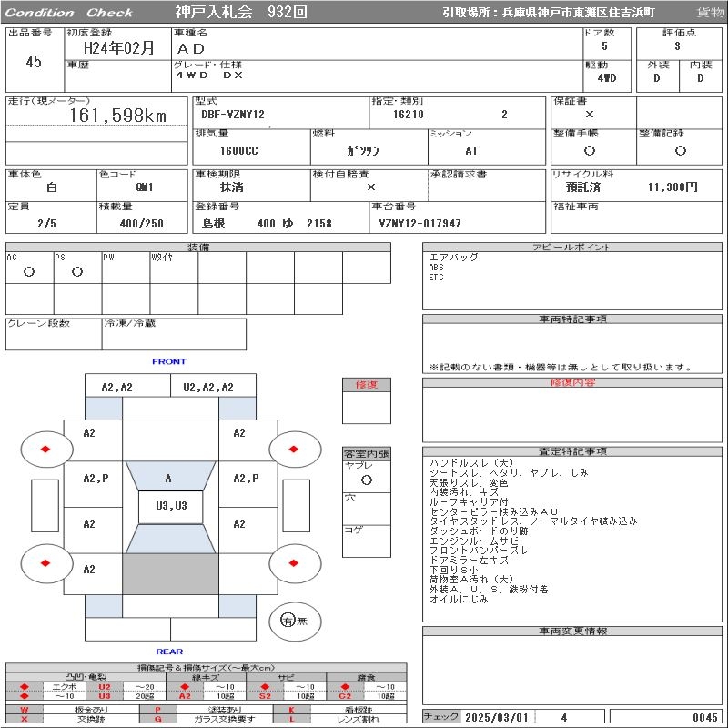Click the C2 corrosion legend code
This screenshot has height=728, width=728.
(345, 696)
